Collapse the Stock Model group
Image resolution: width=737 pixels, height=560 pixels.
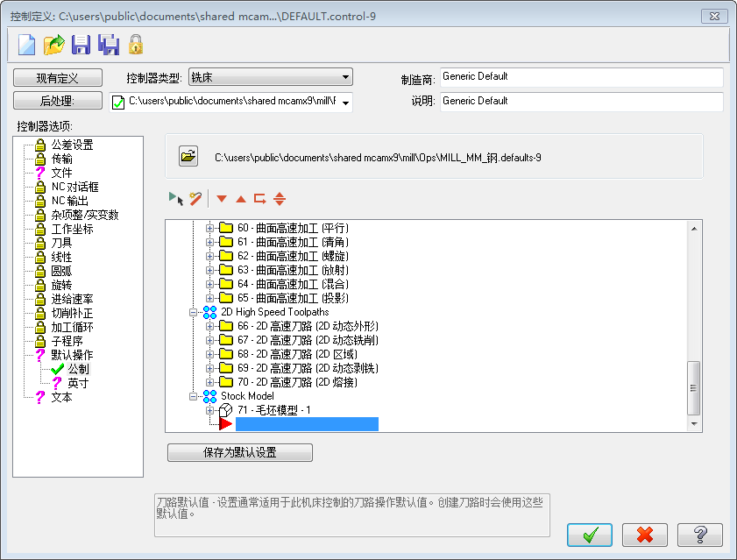pyautogui.click(x=193, y=396)
